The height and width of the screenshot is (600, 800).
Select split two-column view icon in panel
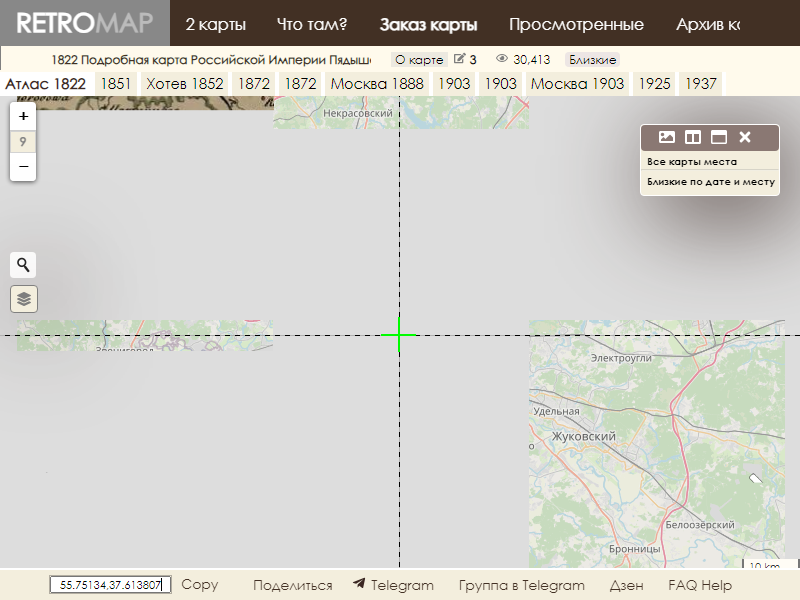692,137
